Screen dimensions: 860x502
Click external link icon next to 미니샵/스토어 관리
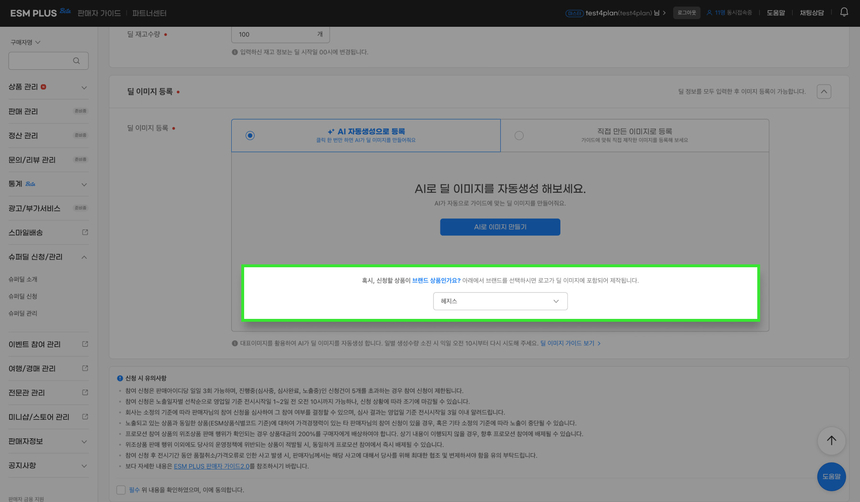[85, 416]
